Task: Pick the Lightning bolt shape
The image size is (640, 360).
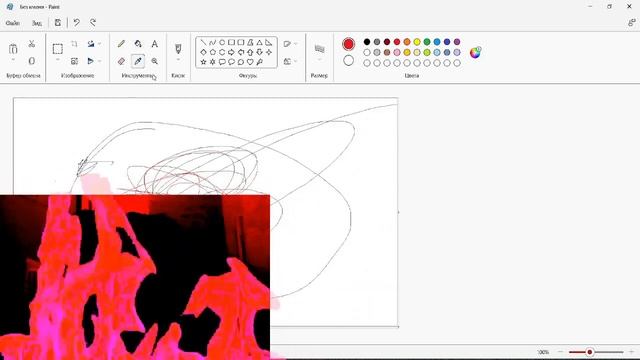Action: pos(260,62)
